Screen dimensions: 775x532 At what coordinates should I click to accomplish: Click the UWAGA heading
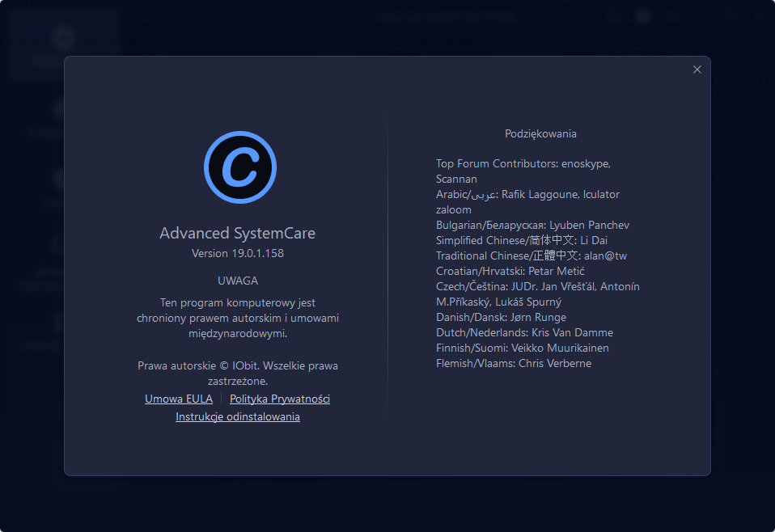[x=238, y=281]
